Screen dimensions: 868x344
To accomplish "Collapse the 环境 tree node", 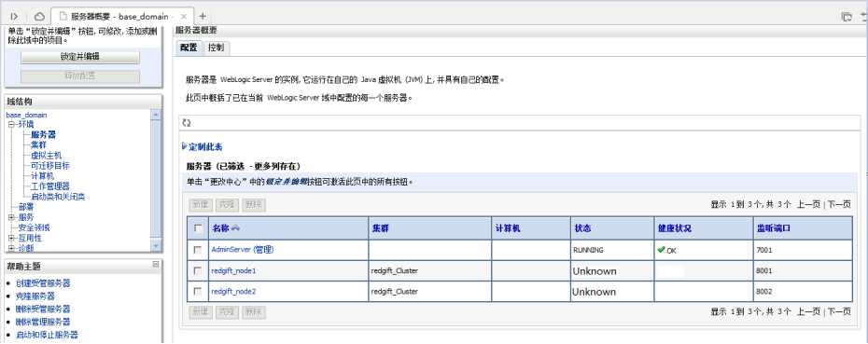I will tap(11, 124).
